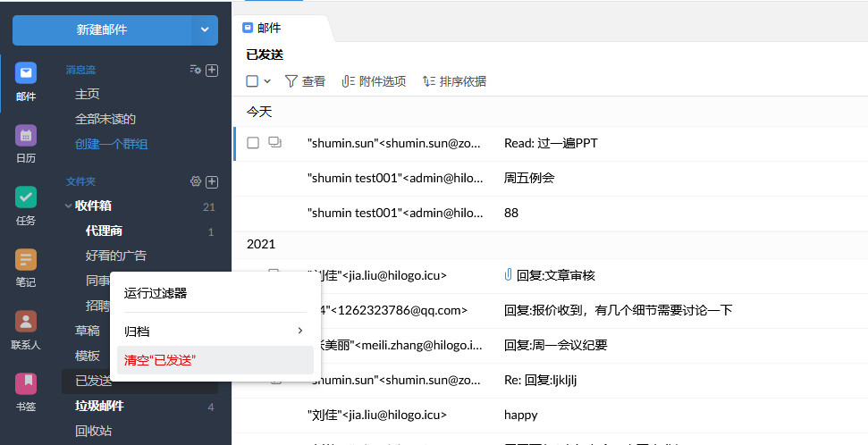
Task: Click mail icon in 邮件 tab
Action: tap(248, 28)
